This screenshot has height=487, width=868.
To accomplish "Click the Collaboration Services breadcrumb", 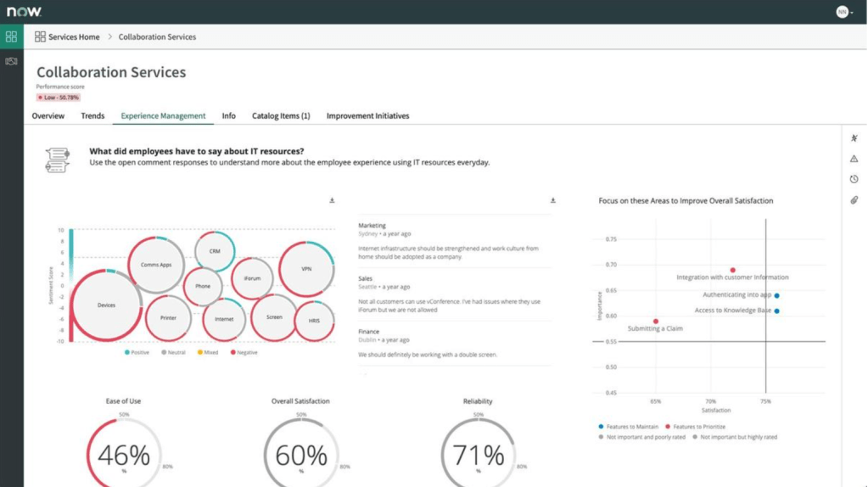I will coord(157,36).
